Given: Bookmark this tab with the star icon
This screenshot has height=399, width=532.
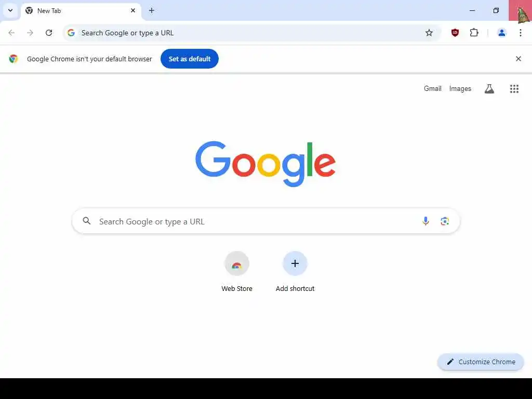Looking at the screenshot, I should tap(429, 33).
